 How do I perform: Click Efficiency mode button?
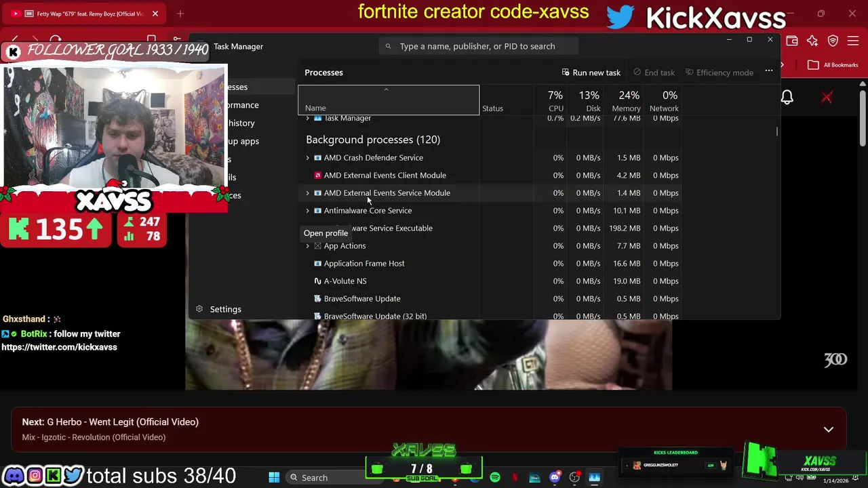click(719, 73)
